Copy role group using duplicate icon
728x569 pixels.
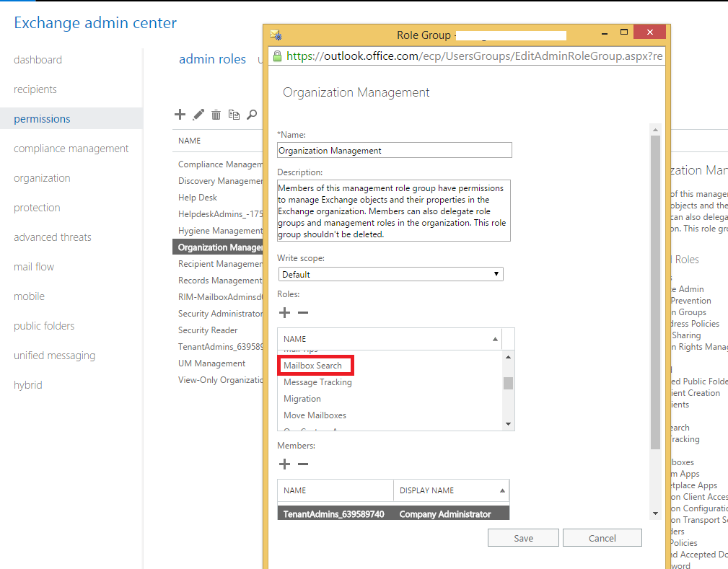point(234,115)
